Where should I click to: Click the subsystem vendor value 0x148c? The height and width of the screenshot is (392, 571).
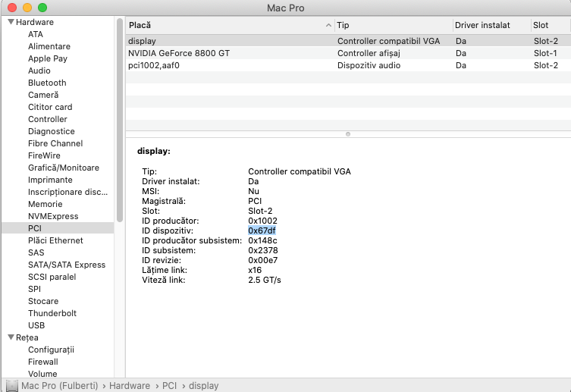262,240
